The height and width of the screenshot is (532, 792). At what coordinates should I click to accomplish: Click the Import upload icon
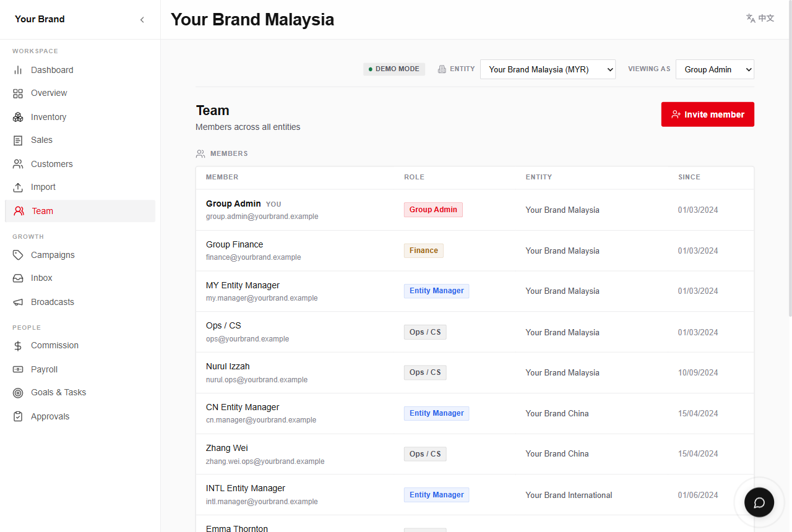tap(18, 187)
